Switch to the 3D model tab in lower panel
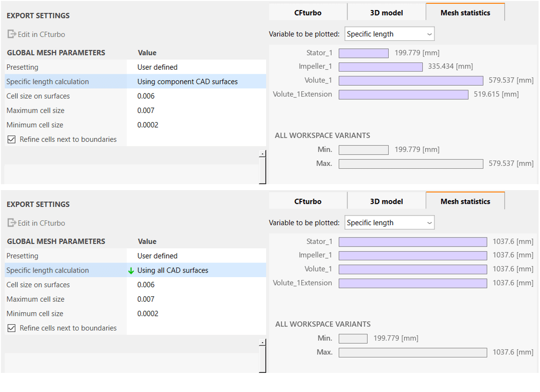Screen dimensions: 540x392 386,201
